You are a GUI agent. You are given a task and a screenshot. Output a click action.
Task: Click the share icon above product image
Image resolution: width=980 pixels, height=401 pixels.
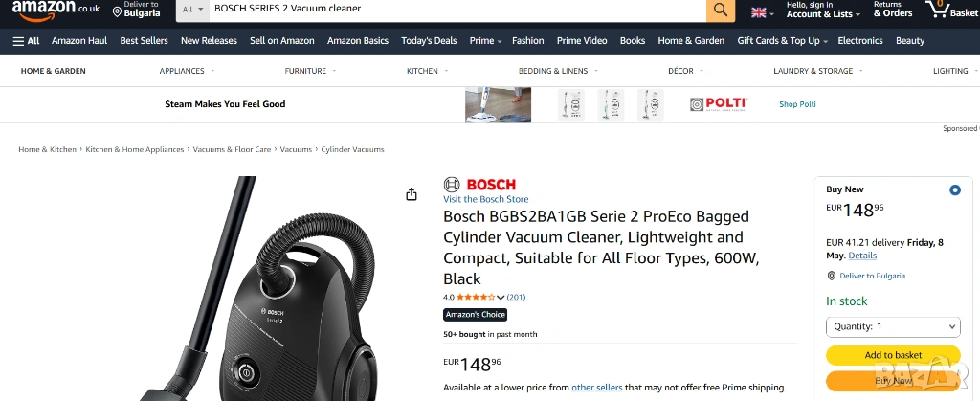pos(412,194)
